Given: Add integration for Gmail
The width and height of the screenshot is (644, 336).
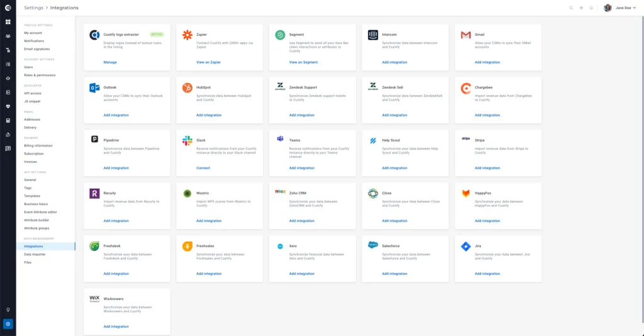Looking at the screenshot, I should tap(487, 62).
